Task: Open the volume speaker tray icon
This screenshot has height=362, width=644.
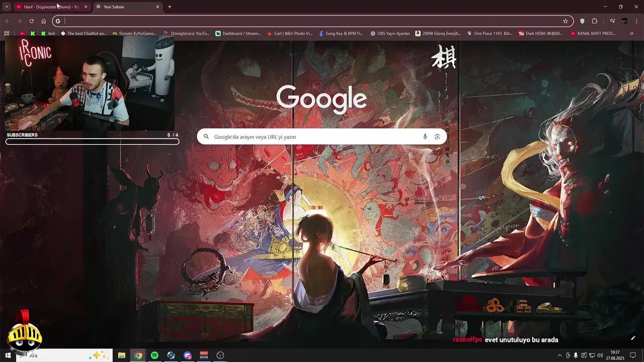Action: pos(600,355)
